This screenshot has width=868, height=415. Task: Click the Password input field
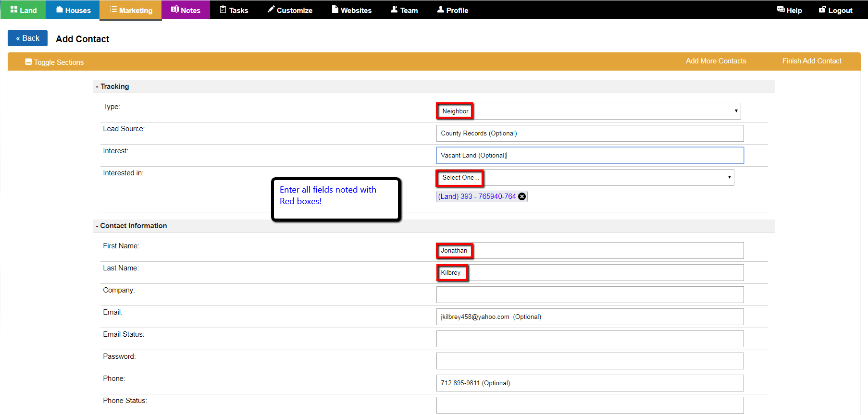[590, 361]
